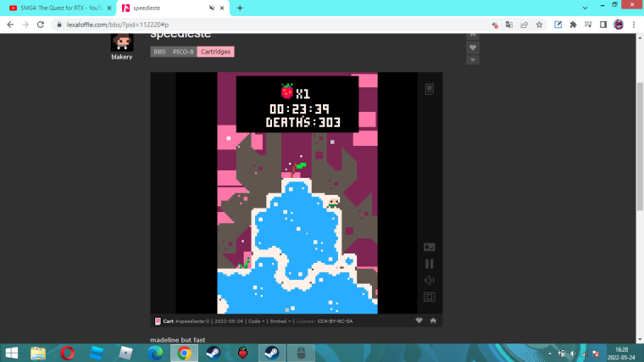Open the Chrome three-dot menu
The image size is (644, 362).
point(634,25)
